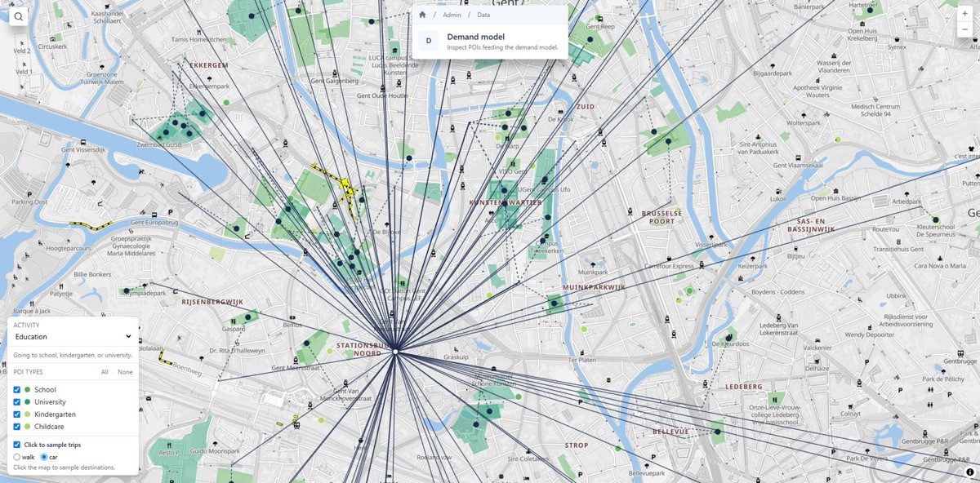
Task: Uncheck the University POI type
Action: point(16,402)
